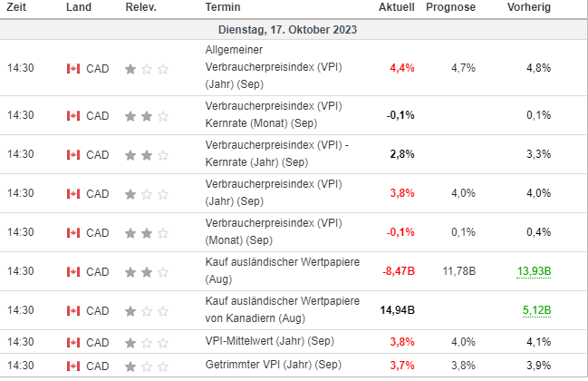Screen dimensions: 588x381
Task: Click the Relev. column header
Action: pos(140,7)
